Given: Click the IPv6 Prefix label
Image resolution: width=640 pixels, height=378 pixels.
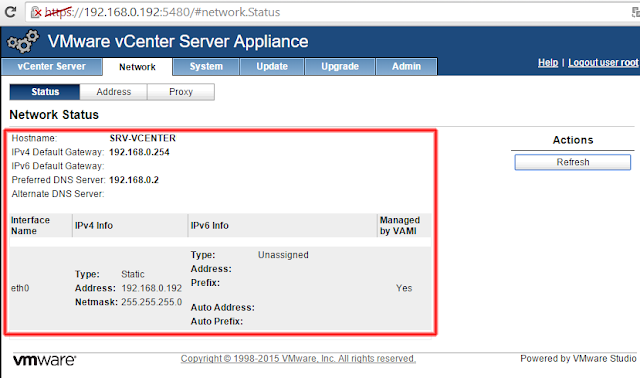Looking at the screenshot, I should coord(205,282).
